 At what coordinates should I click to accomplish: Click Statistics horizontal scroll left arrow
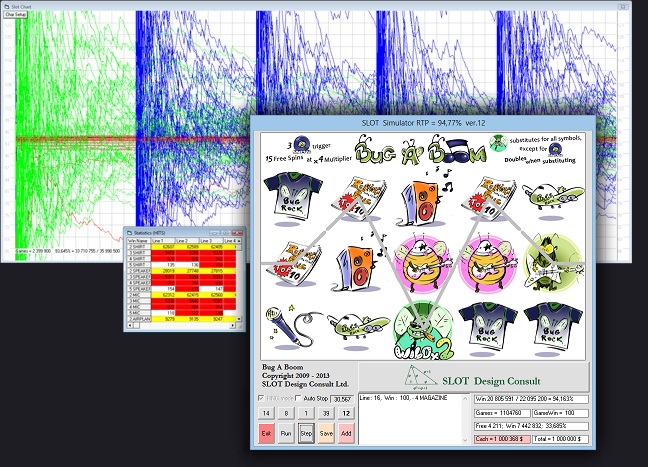tap(131, 326)
